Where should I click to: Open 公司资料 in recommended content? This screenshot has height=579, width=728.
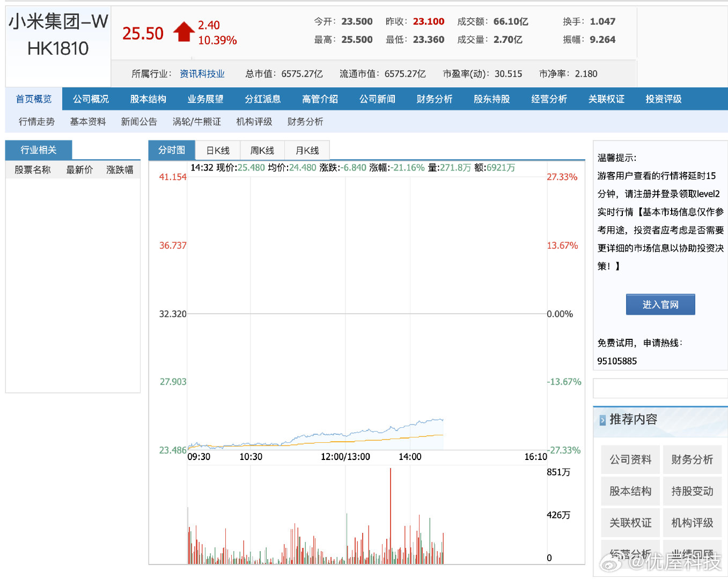pos(630,459)
